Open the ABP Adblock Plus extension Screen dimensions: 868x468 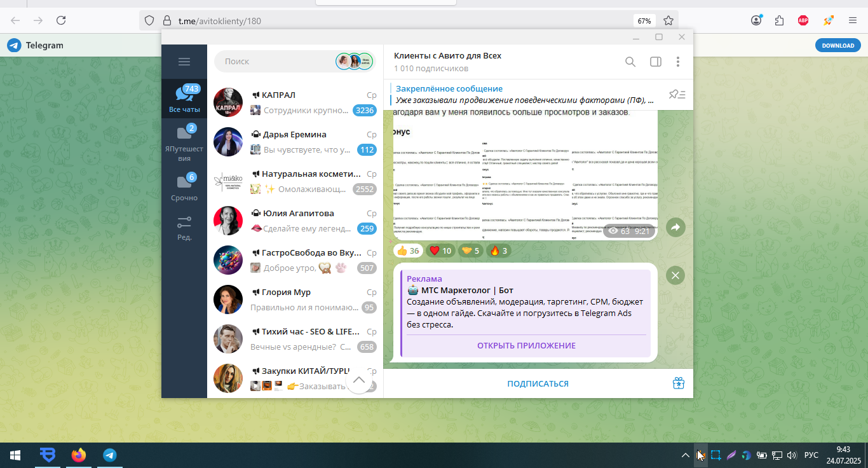803,20
